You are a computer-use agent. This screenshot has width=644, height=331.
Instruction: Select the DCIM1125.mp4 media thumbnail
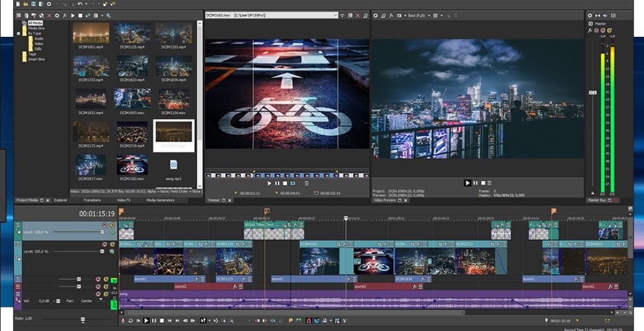132,34
